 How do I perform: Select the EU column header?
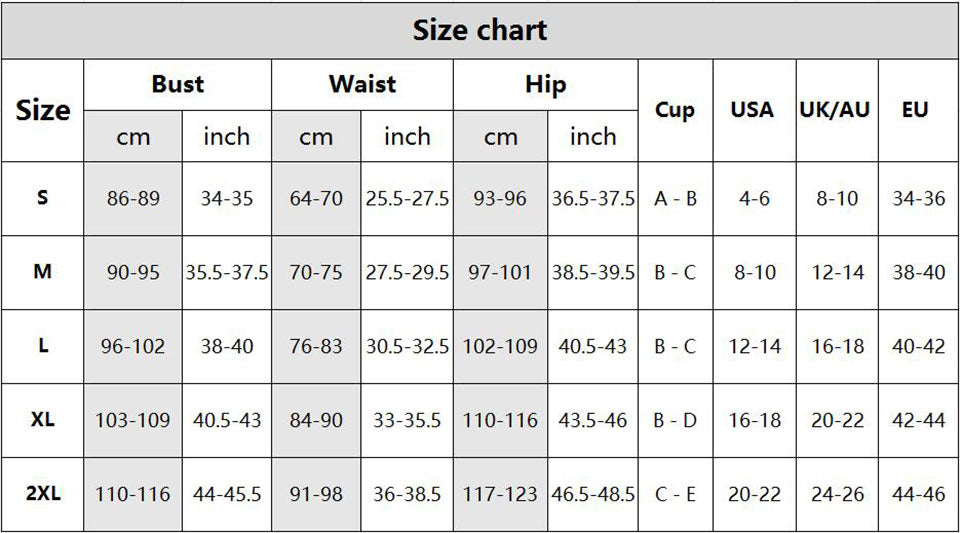tap(915, 110)
